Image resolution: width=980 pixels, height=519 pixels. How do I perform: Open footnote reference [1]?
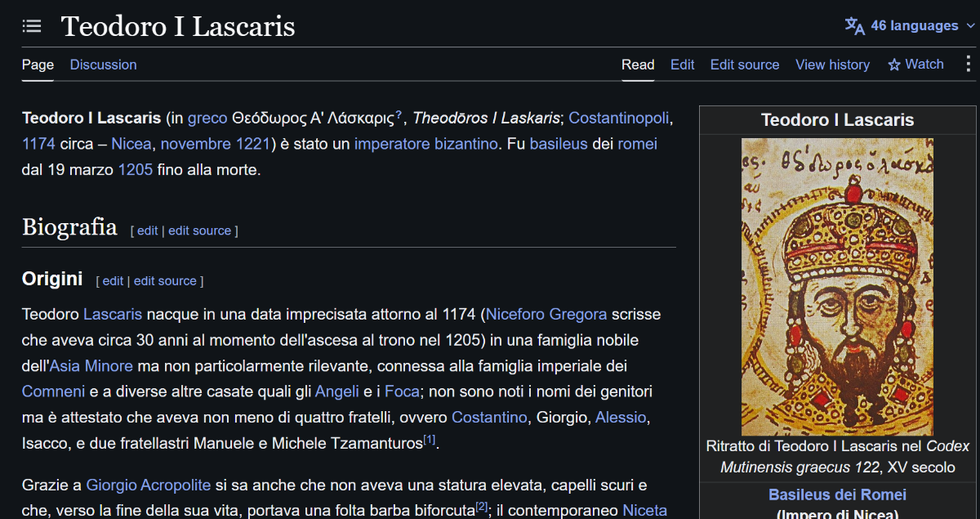tap(430, 440)
